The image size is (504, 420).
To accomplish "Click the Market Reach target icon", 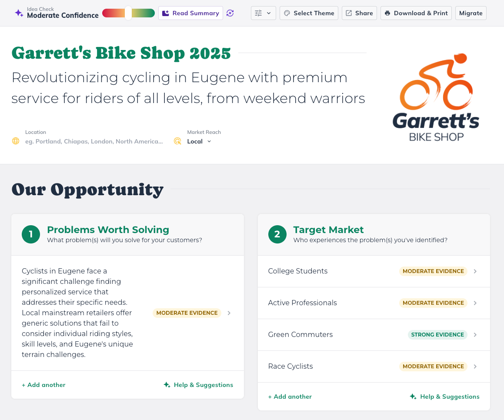I will tap(177, 141).
